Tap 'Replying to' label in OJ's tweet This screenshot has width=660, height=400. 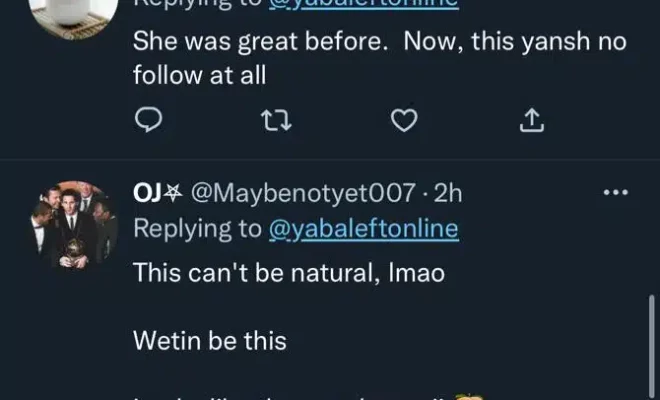tap(197, 229)
